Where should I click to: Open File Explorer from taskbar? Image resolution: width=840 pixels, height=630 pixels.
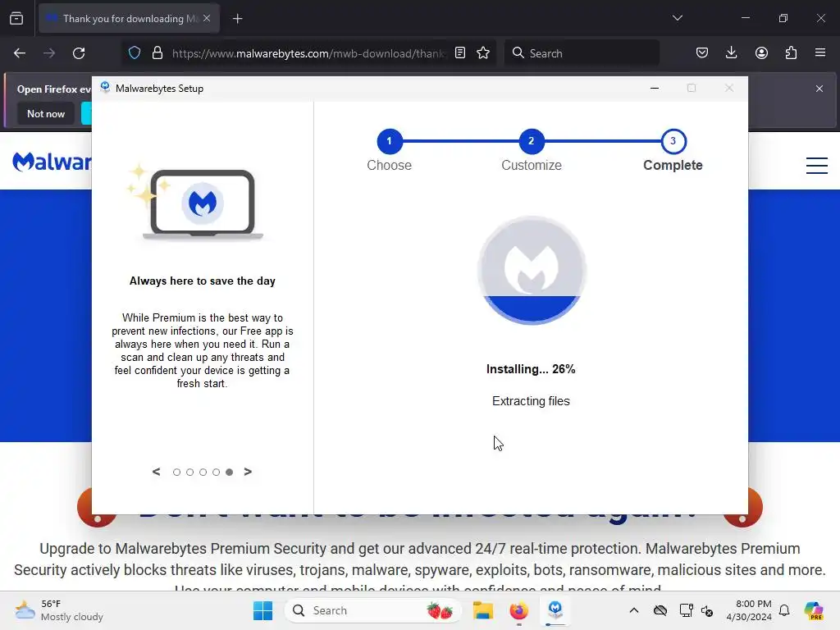pos(482,610)
